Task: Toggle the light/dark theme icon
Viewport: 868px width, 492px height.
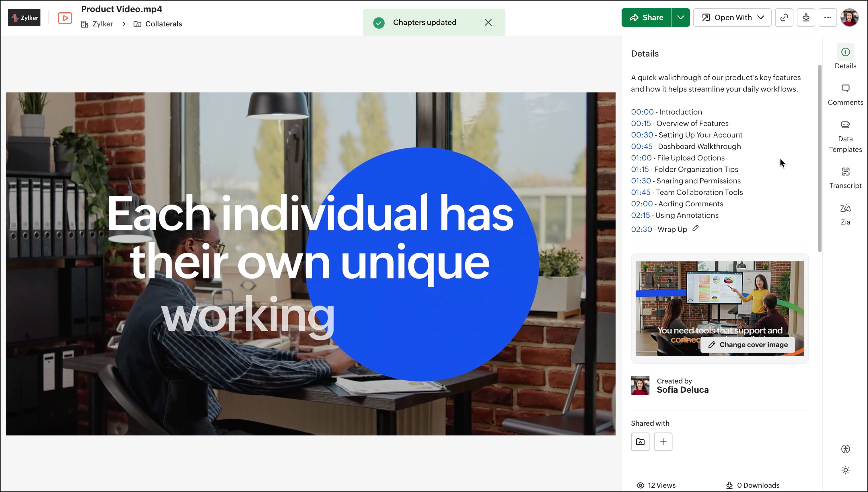Action: pyautogui.click(x=845, y=470)
